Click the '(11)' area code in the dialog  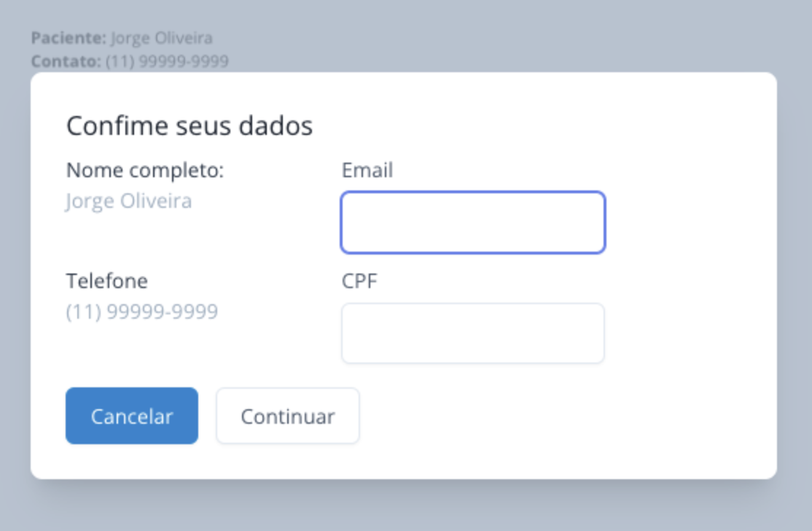[x=83, y=312]
